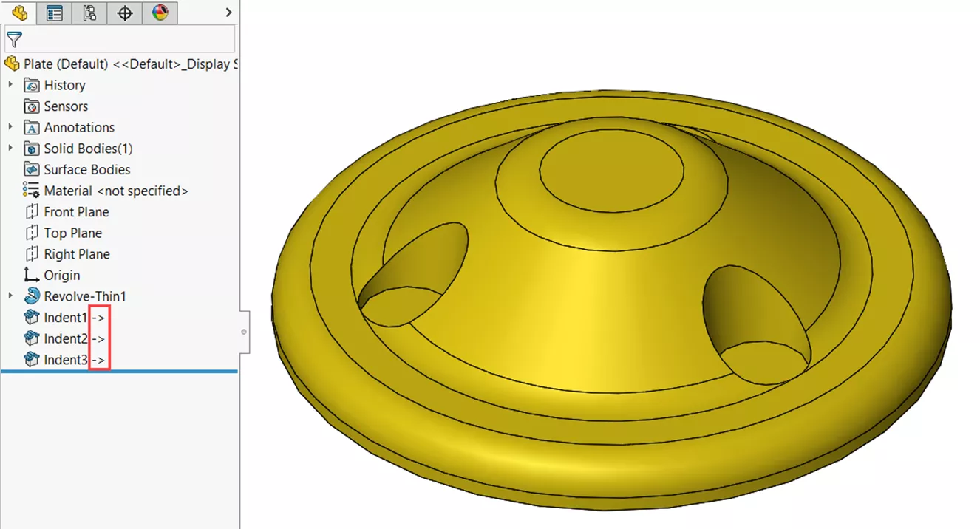This screenshot has width=980, height=529.
Task: Switch to the PropertyManager tab
Action: (x=54, y=13)
